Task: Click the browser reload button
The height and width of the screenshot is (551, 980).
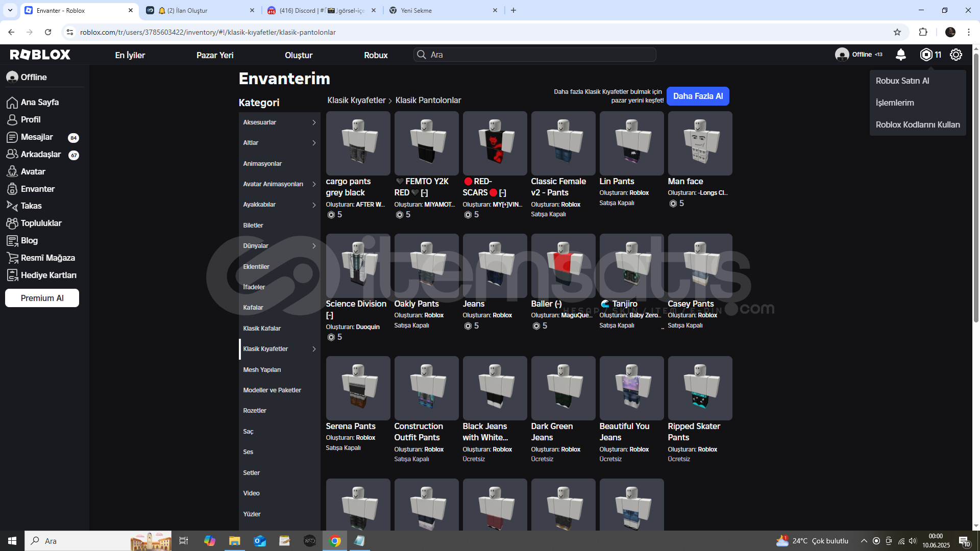Action: coord(48,32)
